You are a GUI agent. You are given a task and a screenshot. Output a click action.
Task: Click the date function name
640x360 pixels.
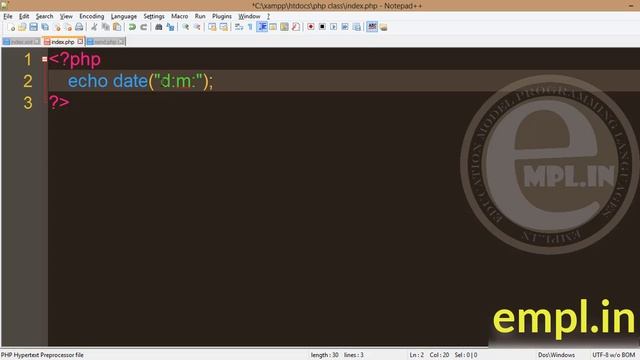(130, 81)
